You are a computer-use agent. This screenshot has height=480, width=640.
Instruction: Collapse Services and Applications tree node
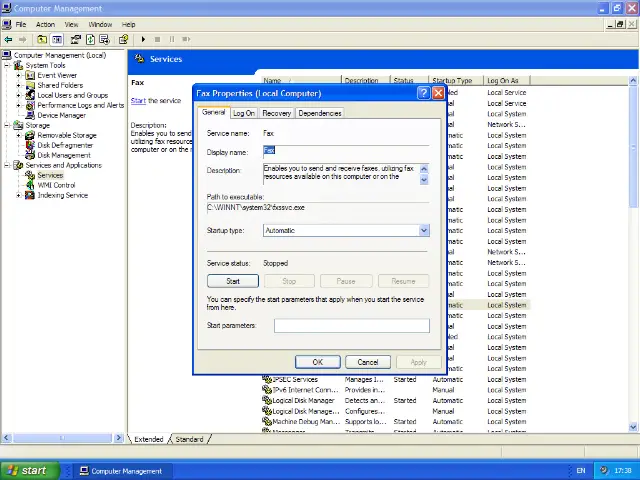tap(7, 165)
